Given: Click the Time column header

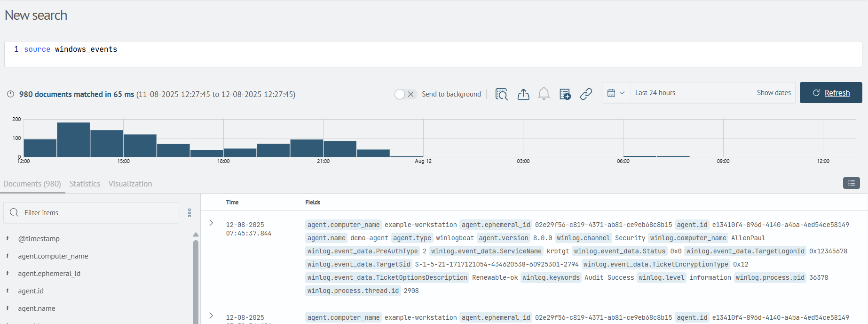Looking at the screenshot, I should (232, 202).
